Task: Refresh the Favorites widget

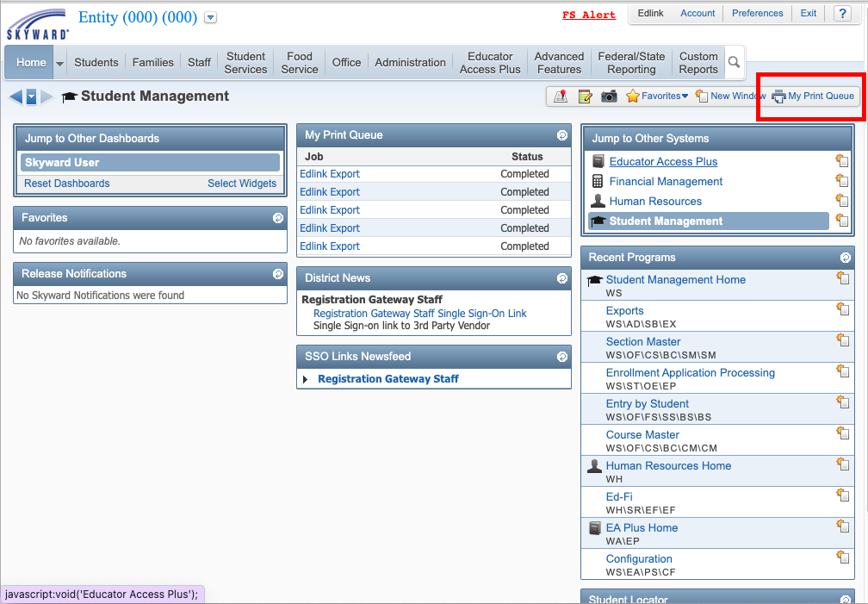Action: tap(278, 218)
